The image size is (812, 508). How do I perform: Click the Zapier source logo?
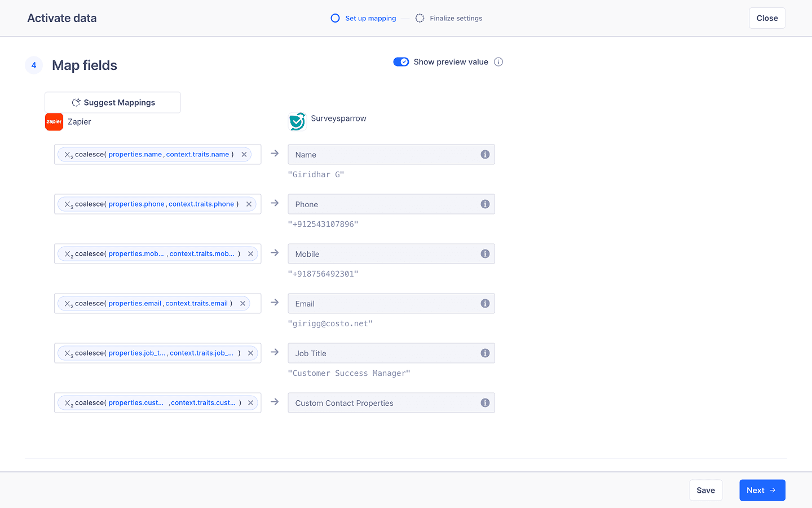point(54,122)
